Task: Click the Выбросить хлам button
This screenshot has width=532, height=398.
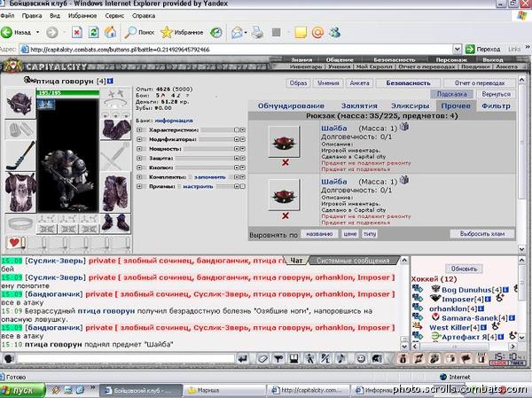Action: (x=482, y=234)
